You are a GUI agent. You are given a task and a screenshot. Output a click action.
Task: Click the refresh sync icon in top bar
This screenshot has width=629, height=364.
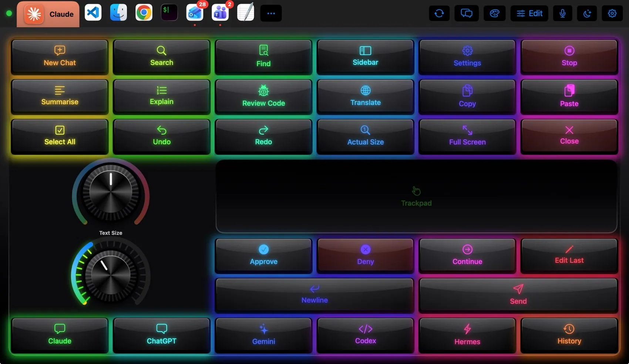point(439,13)
